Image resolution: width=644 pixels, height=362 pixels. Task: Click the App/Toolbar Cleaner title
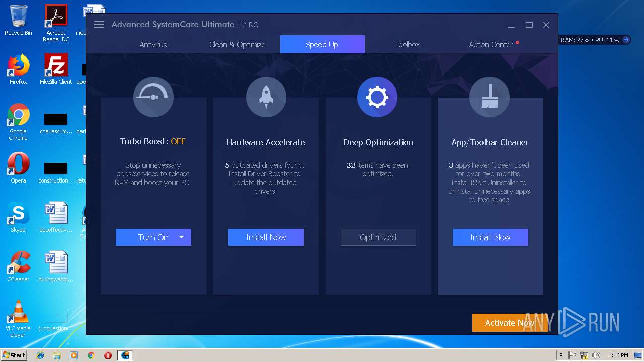click(490, 142)
